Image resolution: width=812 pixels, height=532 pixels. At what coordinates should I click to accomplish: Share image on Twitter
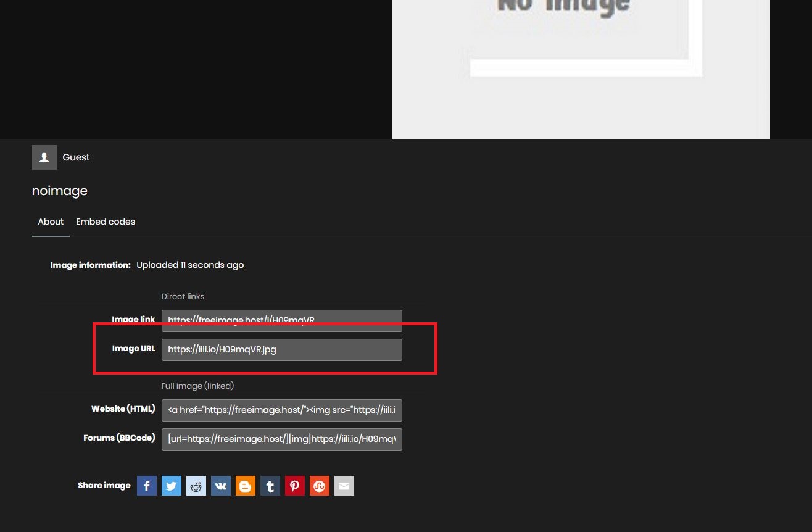coord(172,486)
